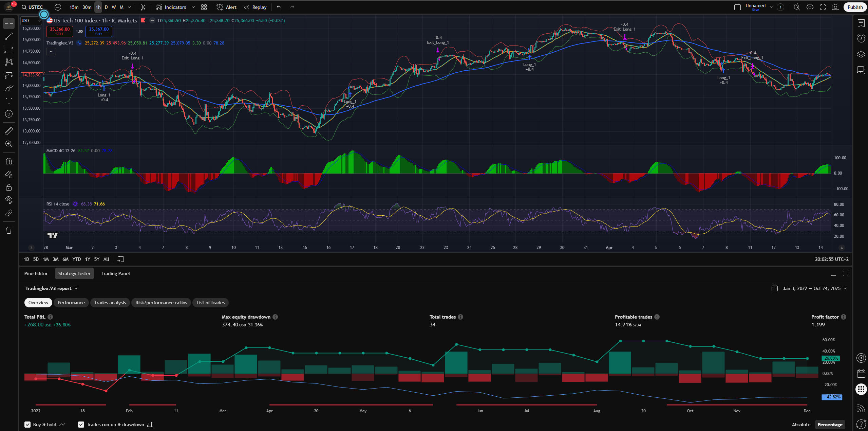Image resolution: width=868 pixels, height=431 pixels.
Task: Click the red SELL price button
Action: point(60,31)
